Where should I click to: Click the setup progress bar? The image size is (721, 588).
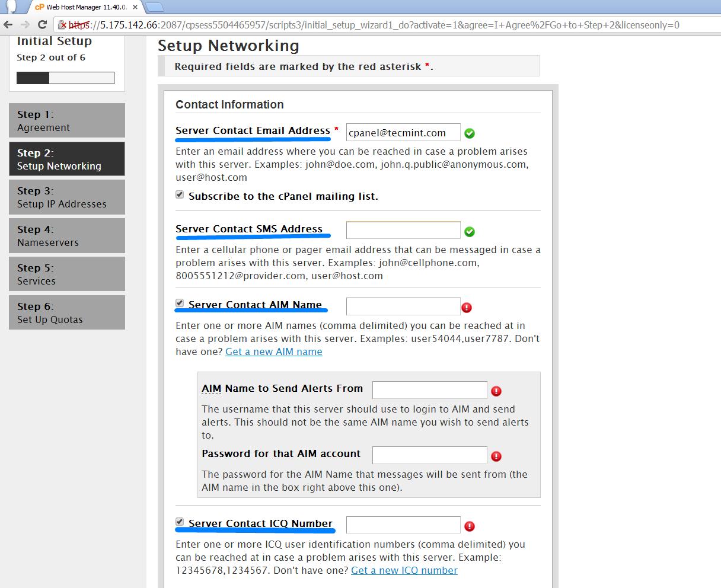65,78
